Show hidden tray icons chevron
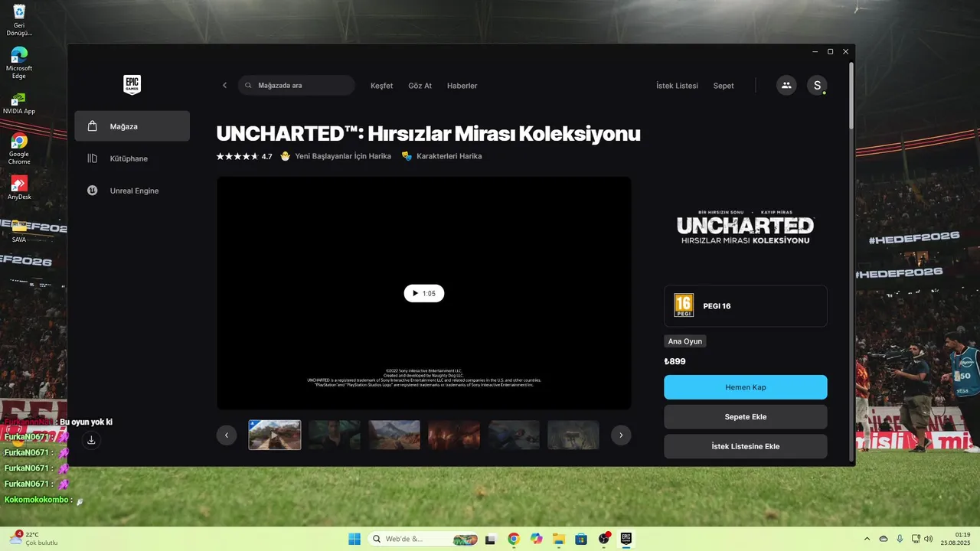This screenshot has width=980, height=551. pyautogui.click(x=867, y=539)
